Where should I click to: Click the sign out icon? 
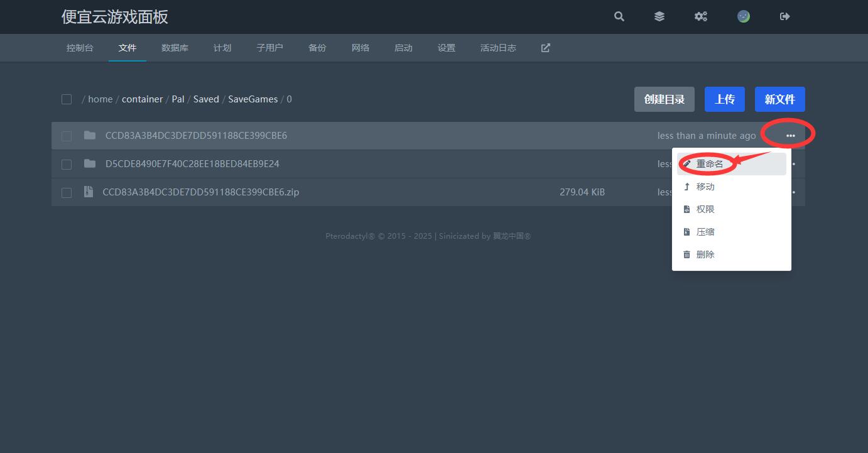(785, 17)
